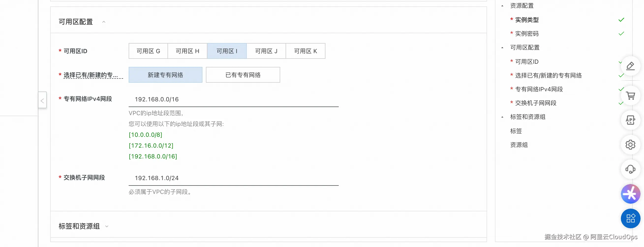Screen dimensions: 644x247
Task: Click the 专有网络IPv4网段 input field
Action: 233,99
